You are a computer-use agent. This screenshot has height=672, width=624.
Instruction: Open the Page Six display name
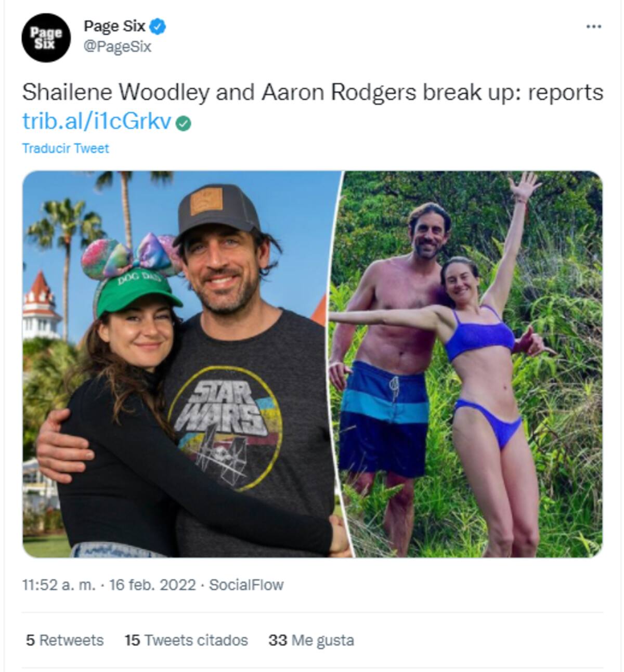coord(114,26)
